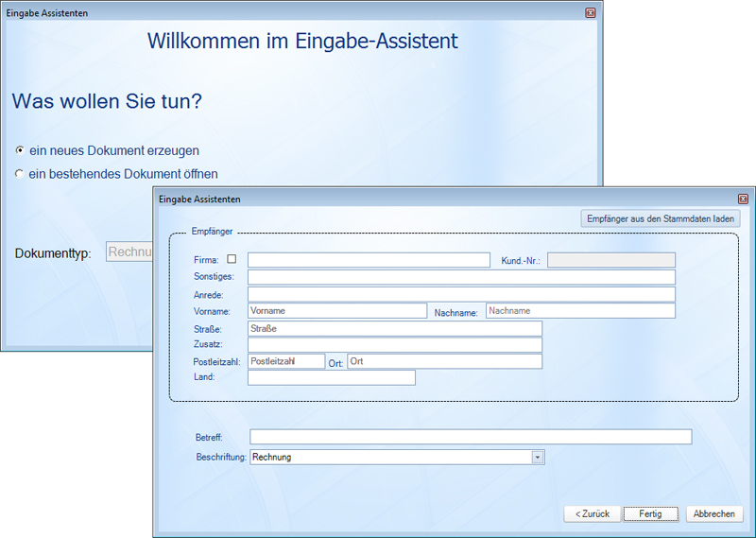Viewport: 756px width, 538px height.
Task: Click the Firma name text field
Action: tap(369, 260)
